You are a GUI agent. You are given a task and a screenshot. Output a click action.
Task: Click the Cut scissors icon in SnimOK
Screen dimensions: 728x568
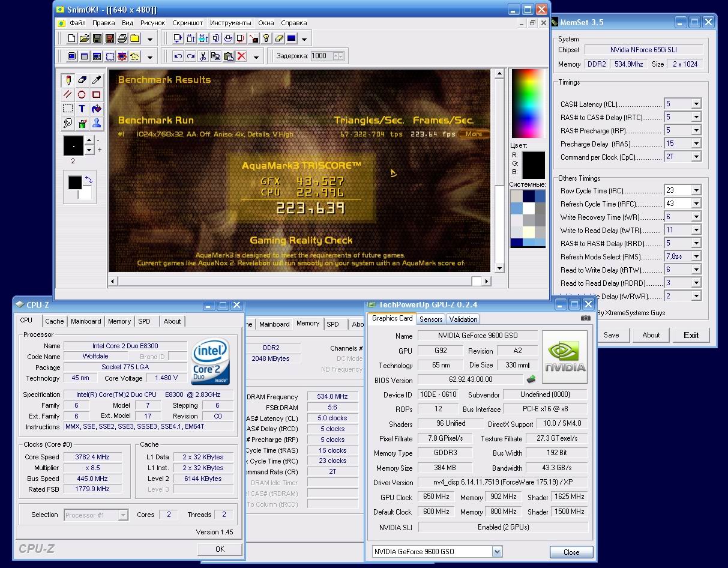click(x=203, y=56)
